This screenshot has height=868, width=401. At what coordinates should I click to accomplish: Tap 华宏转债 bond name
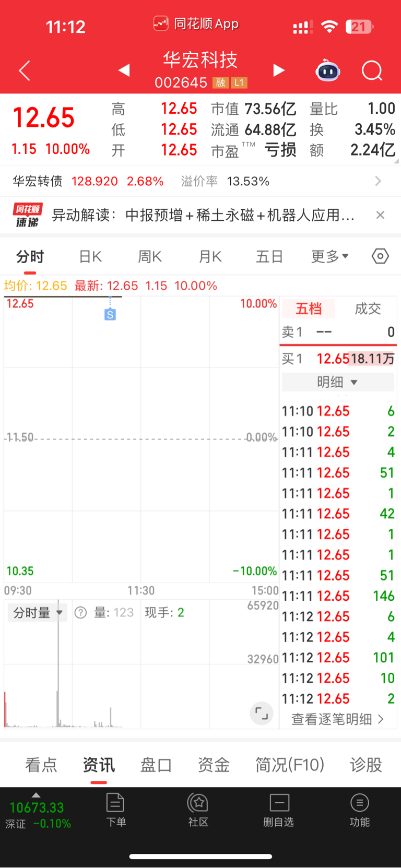(38, 181)
